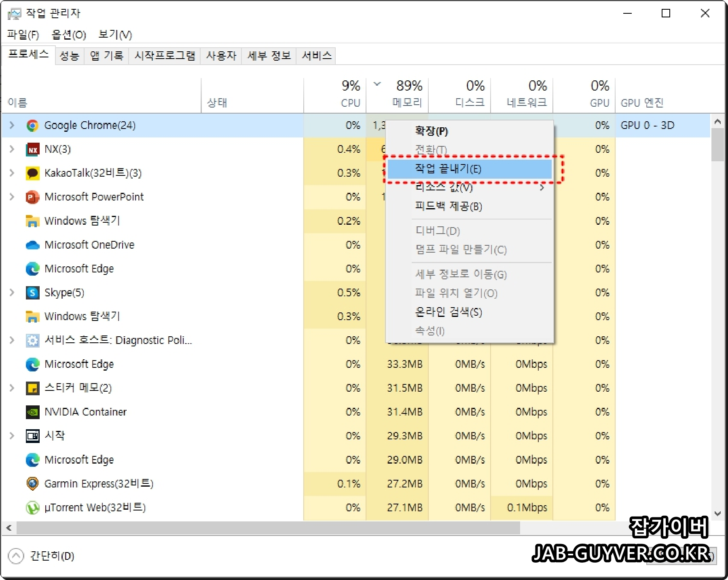This screenshot has height=580, width=728.
Task: Choose 확장(P) in context menu
Action: 470,131
